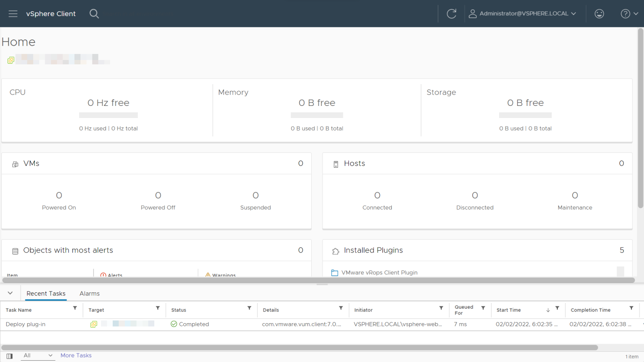This screenshot has height=362, width=644.
Task: Select the Recent Tasks tab
Action: point(46,294)
